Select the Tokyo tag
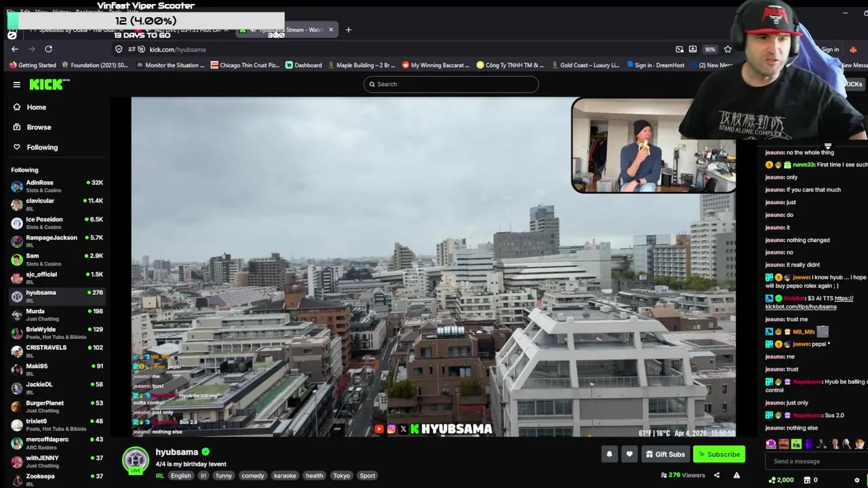The image size is (868, 488). tap(342, 476)
